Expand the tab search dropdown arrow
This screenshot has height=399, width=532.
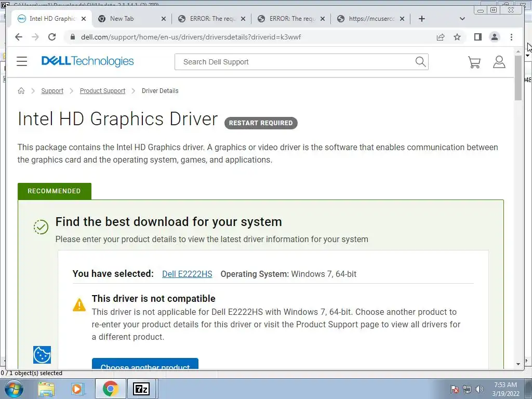click(x=462, y=19)
